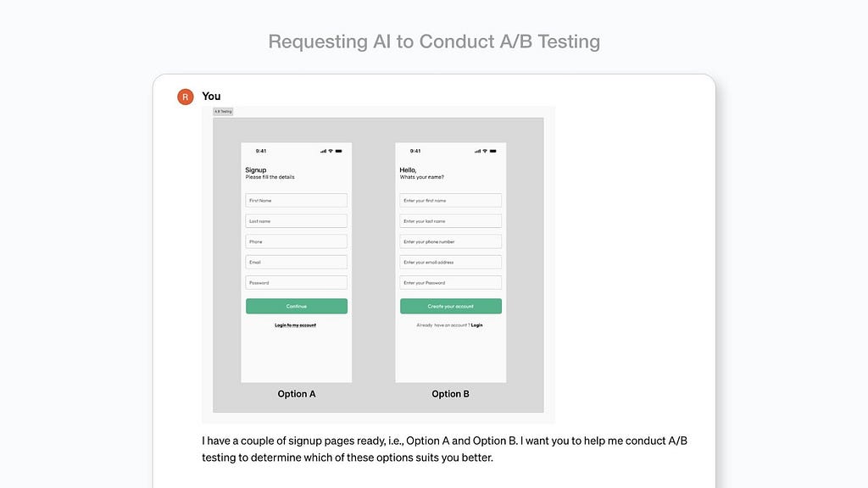868x488 pixels.
Task: Click Enter your last name field
Action: pyautogui.click(x=451, y=221)
